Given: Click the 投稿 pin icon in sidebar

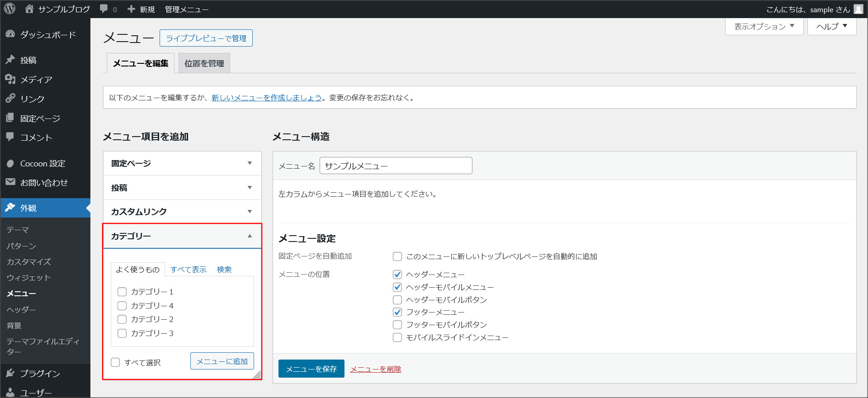Looking at the screenshot, I should pyautogui.click(x=10, y=60).
